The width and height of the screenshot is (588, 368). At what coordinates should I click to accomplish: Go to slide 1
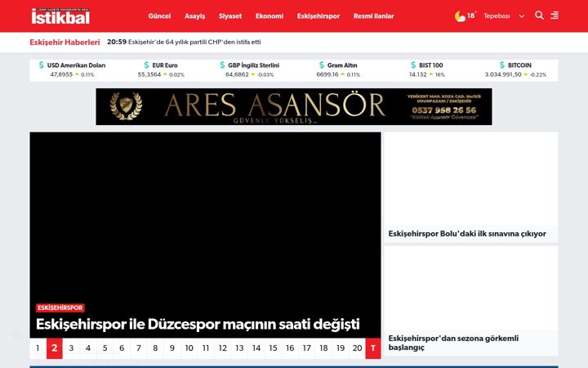click(38, 348)
